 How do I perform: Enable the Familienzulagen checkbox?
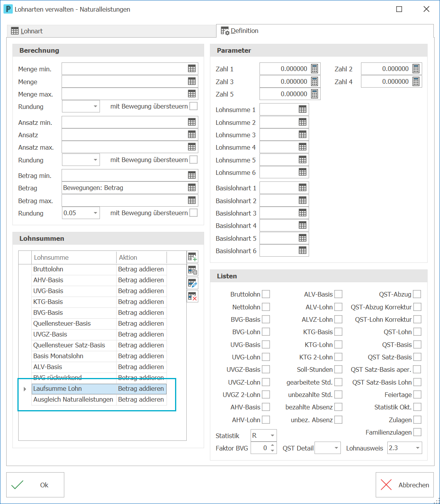pyautogui.click(x=417, y=432)
